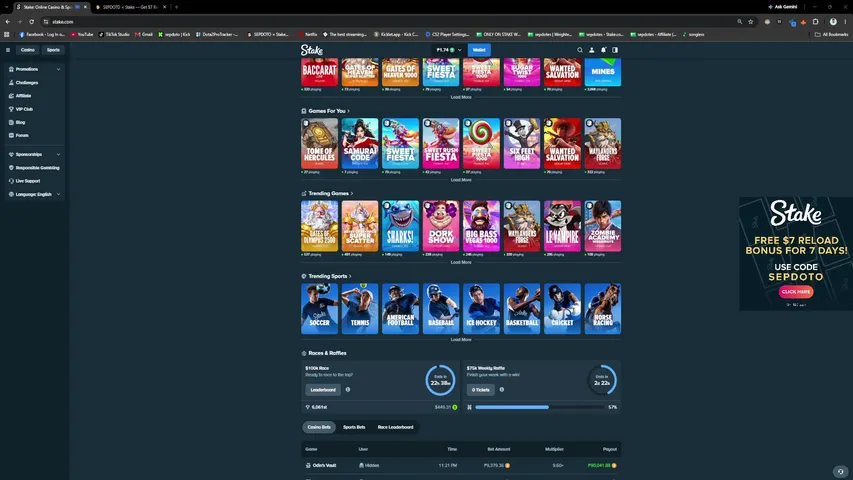Click the Weekly Raffle countdown ring
853x480 pixels.
click(602, 380)
